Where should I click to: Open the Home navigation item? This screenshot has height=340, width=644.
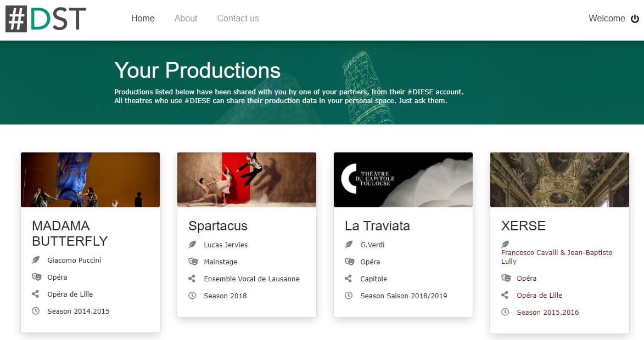click(143, 19)
